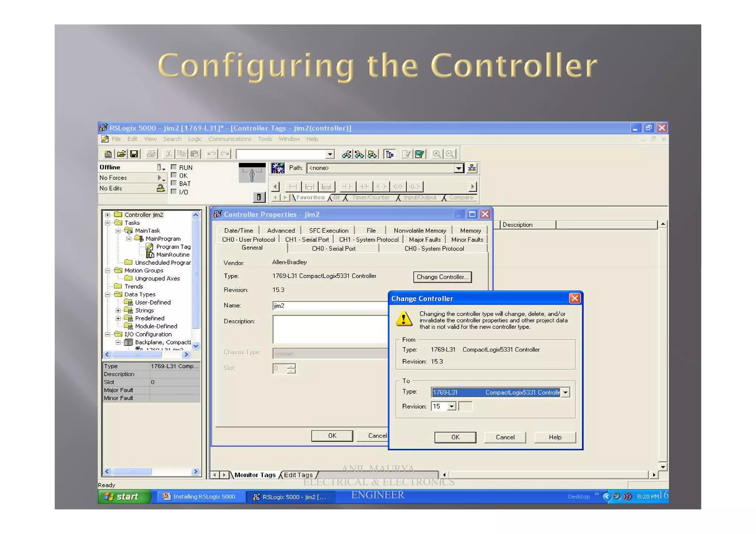
Task: Switch to the Major Faults tab
Action: 425,240
